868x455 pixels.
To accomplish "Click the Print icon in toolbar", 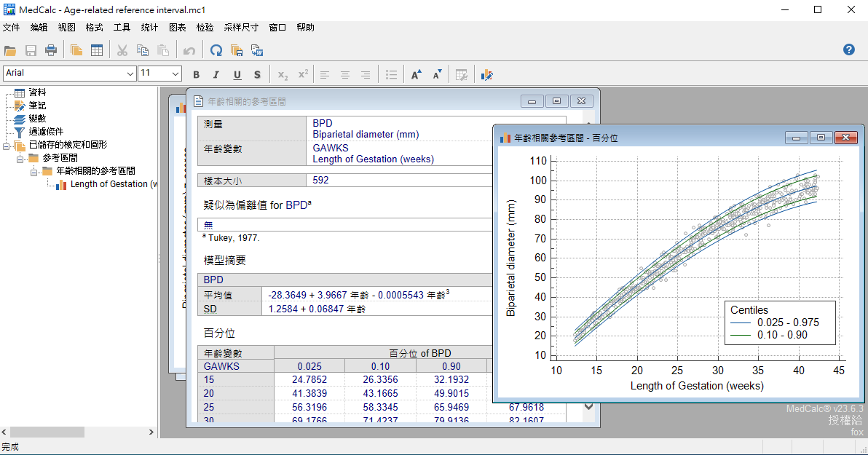I will (51, 51).
